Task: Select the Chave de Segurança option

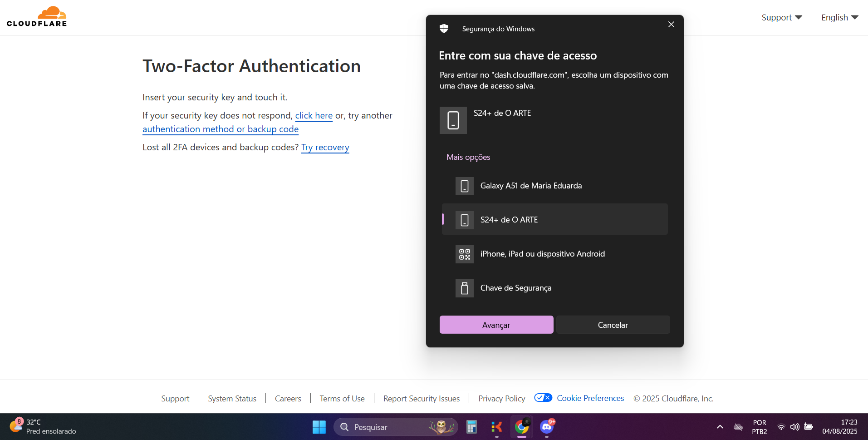Action: [555, 288]
